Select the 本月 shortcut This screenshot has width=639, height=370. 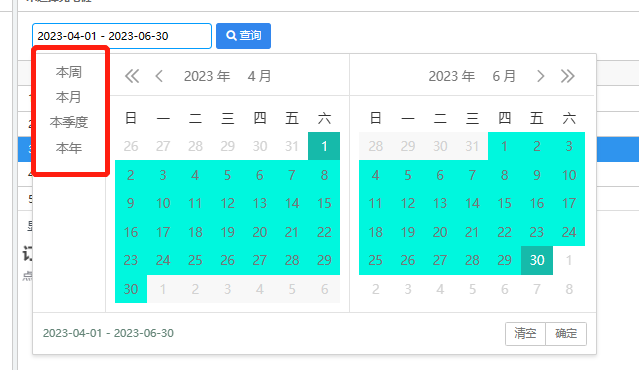point(69,97)
